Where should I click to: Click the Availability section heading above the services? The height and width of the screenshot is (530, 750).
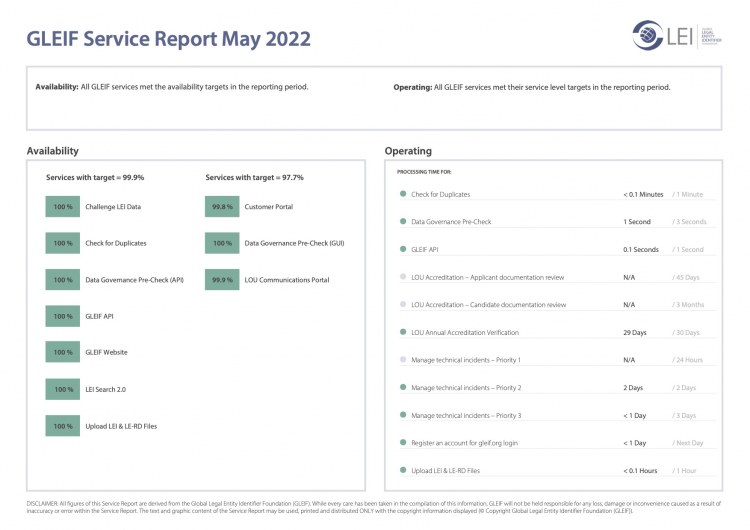point(53,151)
